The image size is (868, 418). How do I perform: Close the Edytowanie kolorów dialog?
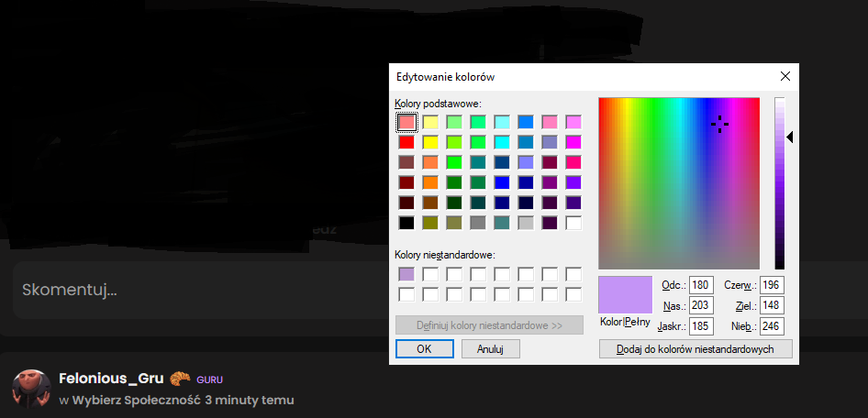click(x=785, y=77)
